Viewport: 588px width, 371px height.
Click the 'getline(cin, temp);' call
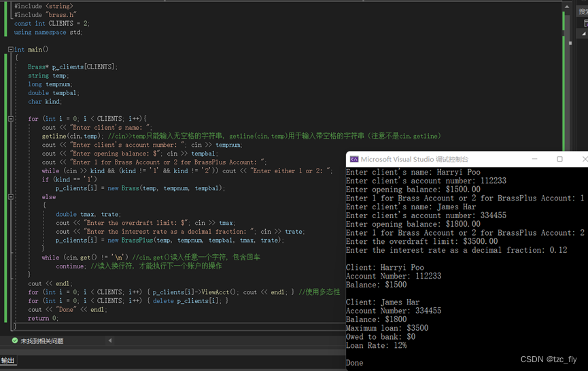pos(73,136)
